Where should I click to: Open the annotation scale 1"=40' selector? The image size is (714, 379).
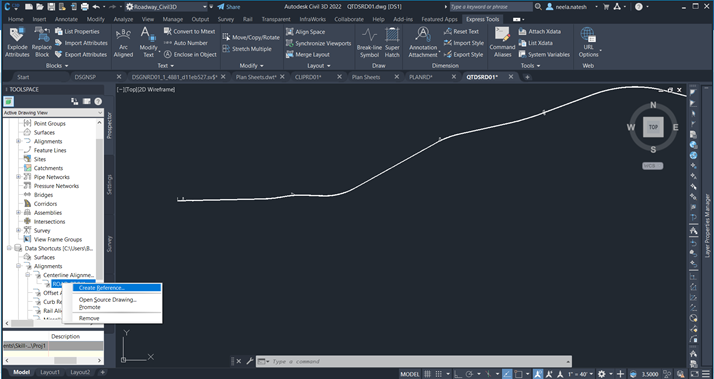581,374
